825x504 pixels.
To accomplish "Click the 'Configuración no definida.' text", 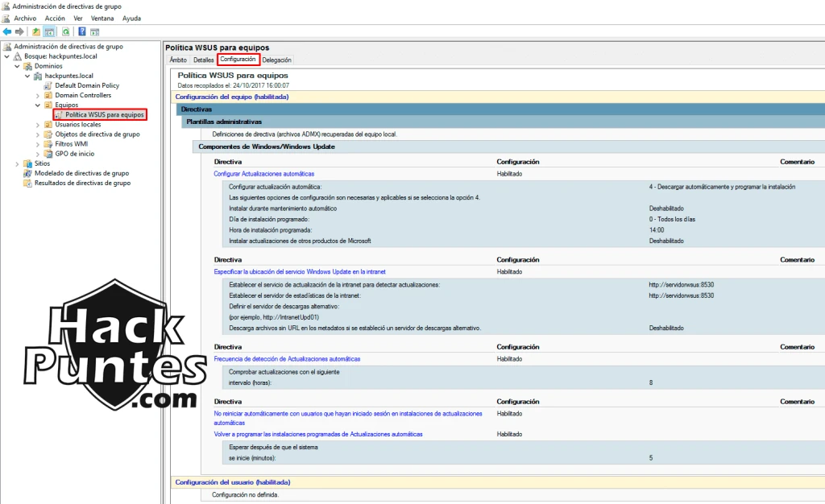I will [245, 494].
